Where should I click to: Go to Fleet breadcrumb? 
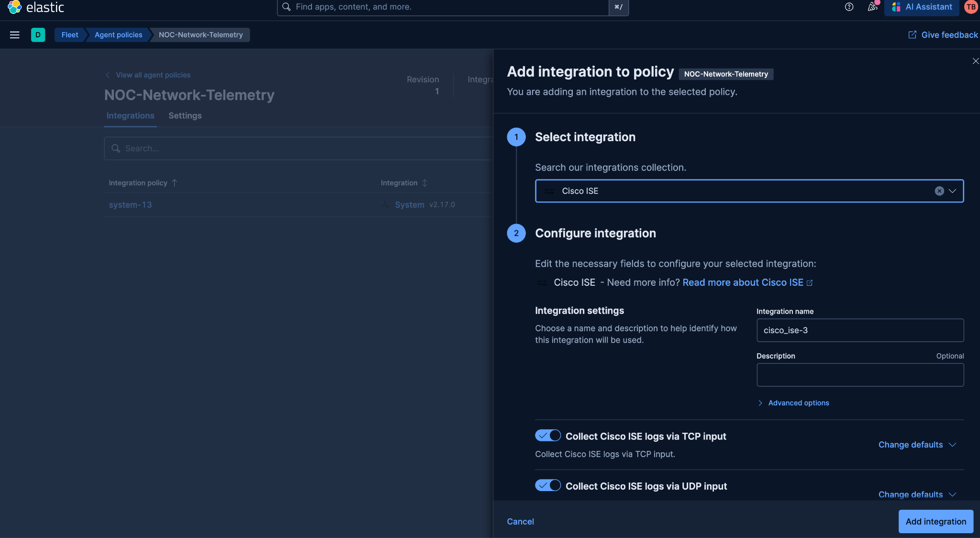pyautogui.click(x=70, y=35)
